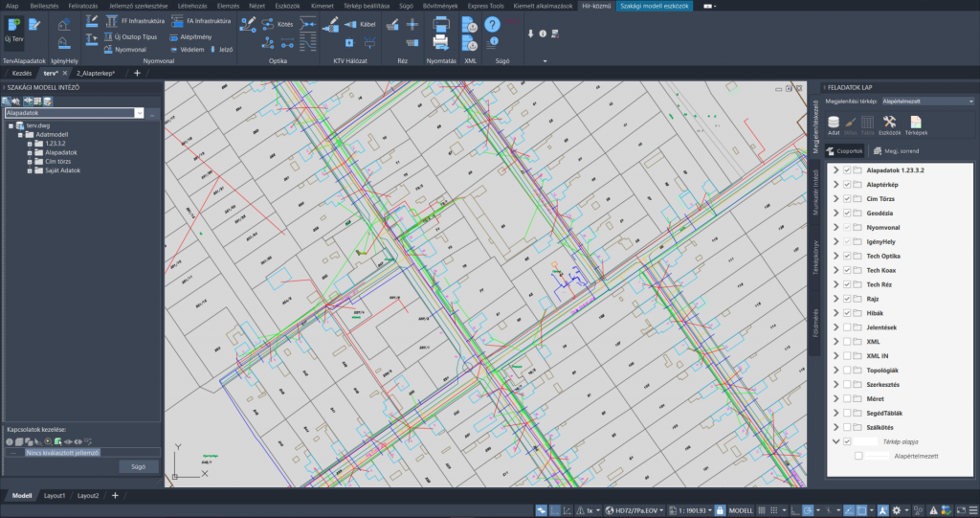Open the blue question mark help

[x=493, y=24]
